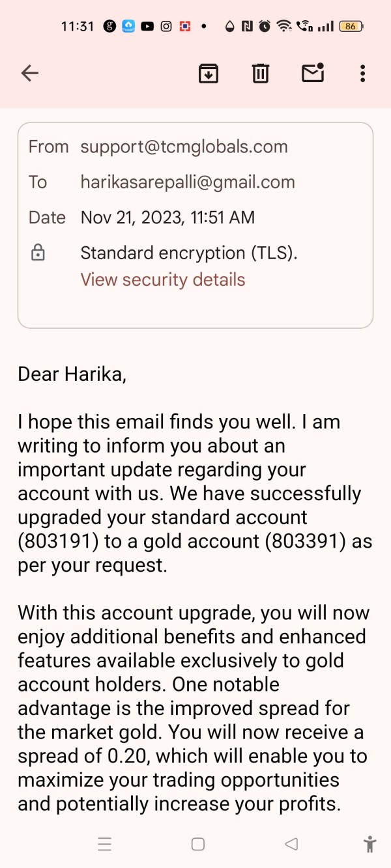
Task: Tap sender address support@tcmglobals.com
Action: tap(184, 147)
